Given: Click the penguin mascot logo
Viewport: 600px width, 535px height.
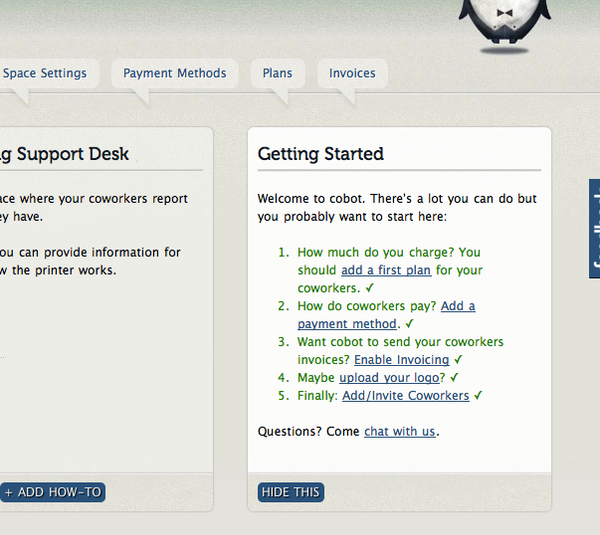Looking at the screenshot, I should (x=505, y=25).
